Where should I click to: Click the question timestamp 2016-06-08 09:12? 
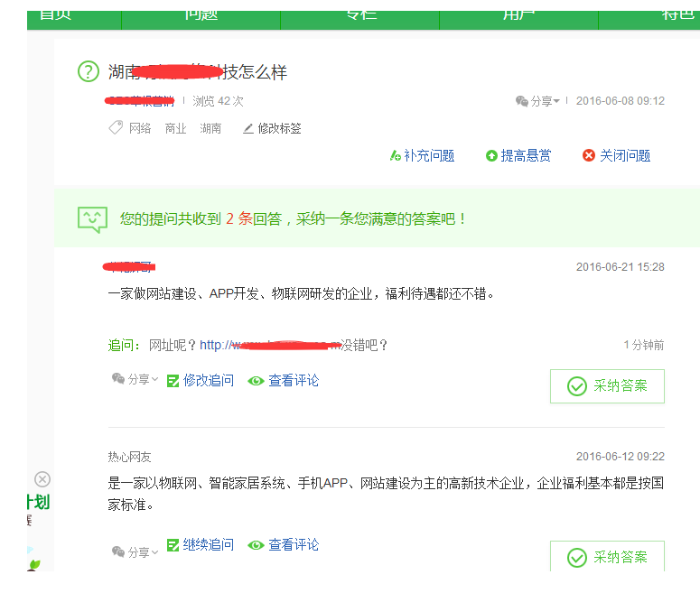click(621, 101)
